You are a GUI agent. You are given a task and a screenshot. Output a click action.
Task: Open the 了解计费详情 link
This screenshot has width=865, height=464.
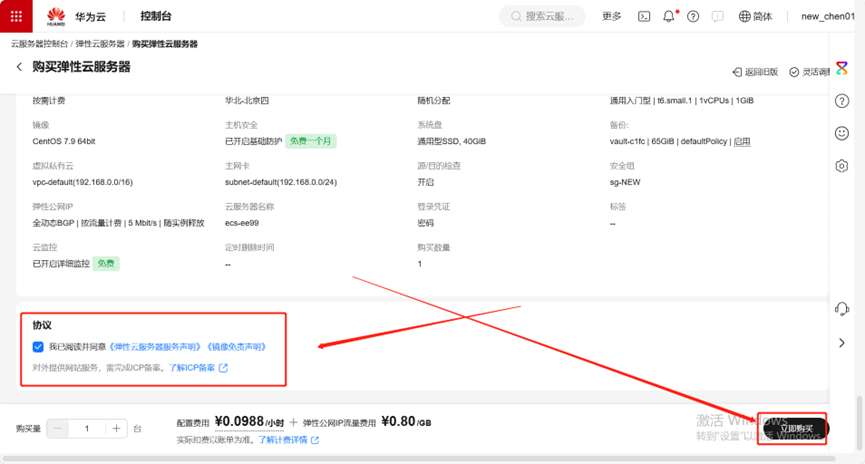(x=283, y=440)
